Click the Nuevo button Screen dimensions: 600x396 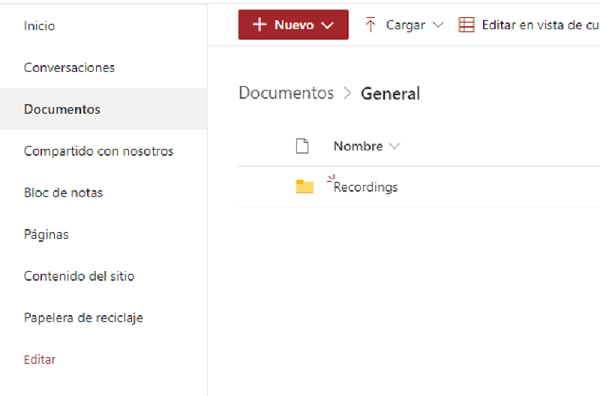(293, 25)
